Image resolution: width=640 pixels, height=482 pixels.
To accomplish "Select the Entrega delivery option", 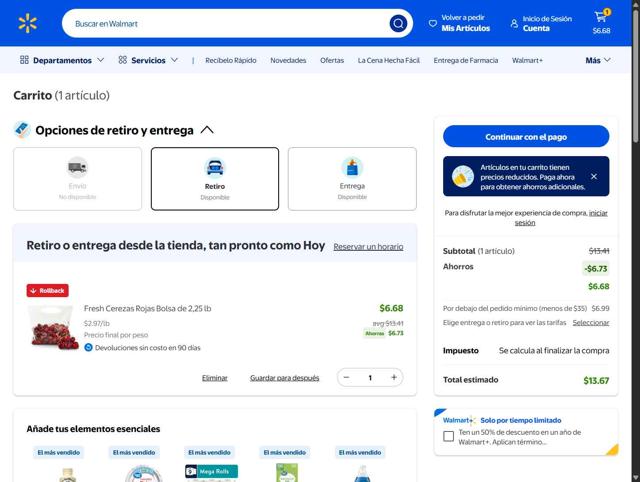I will 352,178.
